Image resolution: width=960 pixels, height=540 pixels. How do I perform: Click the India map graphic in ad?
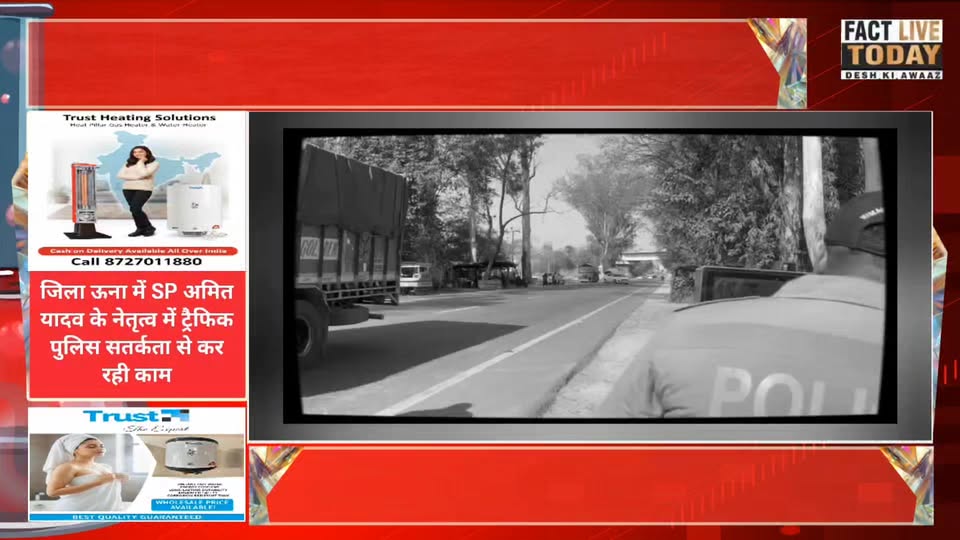(120, 170)
